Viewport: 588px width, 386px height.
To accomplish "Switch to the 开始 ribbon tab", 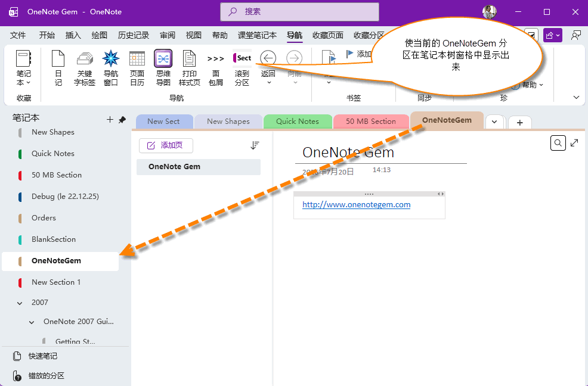I will tap(47, 35).
